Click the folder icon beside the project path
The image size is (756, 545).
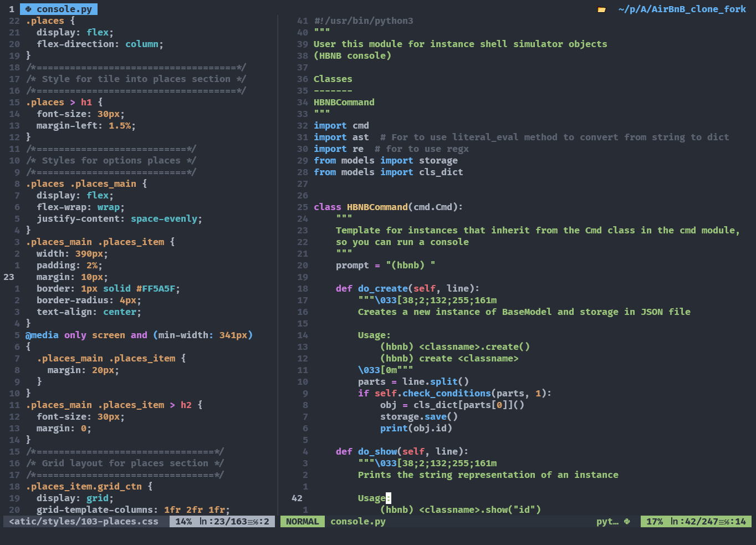point(601,9)
